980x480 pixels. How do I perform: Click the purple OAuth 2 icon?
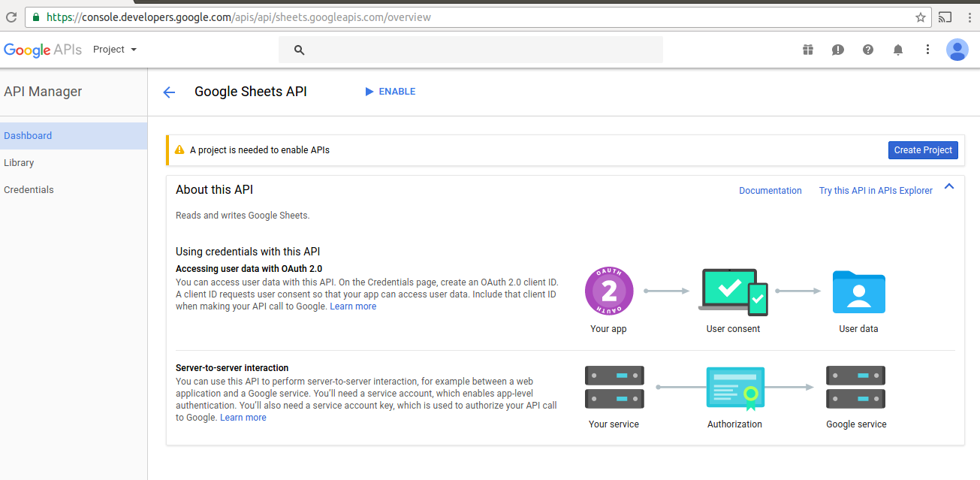[609, 291]
